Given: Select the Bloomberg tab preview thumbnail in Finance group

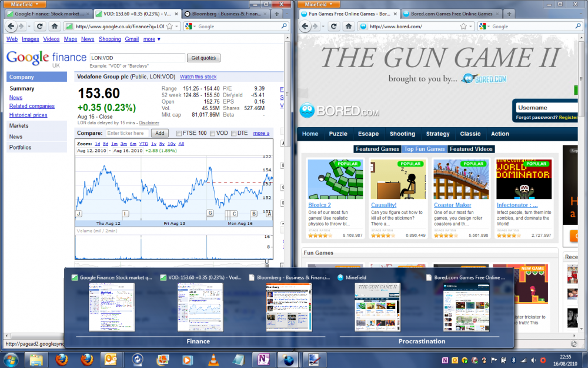Looking at the screenshot, I should coord(289,307).
